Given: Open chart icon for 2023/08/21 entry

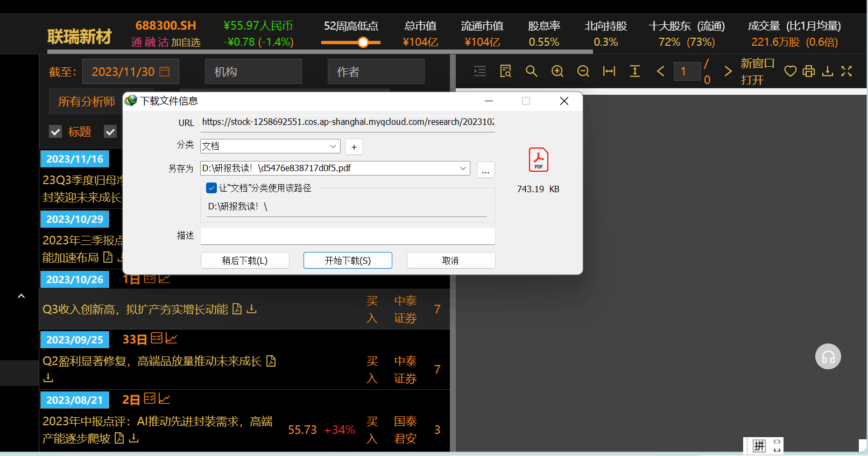Looking at the screenshot, I should 165,398.
